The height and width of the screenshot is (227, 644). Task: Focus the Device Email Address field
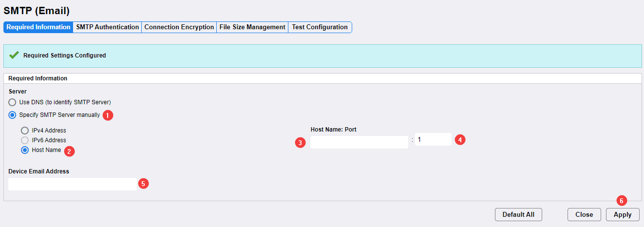73,184
